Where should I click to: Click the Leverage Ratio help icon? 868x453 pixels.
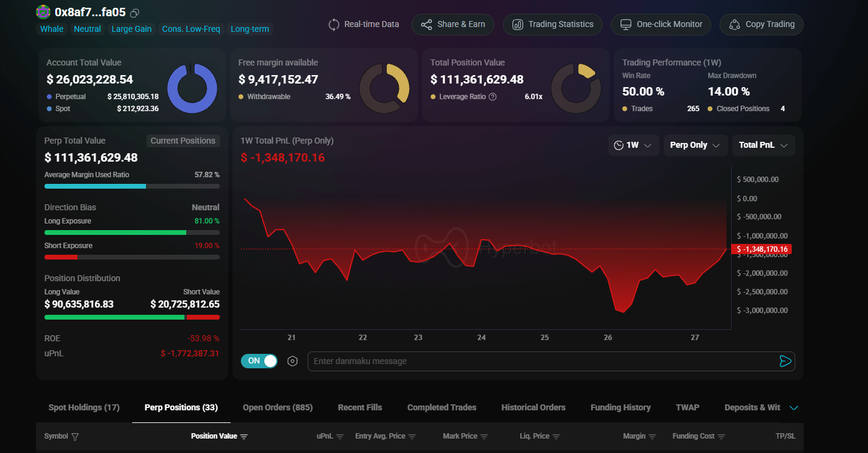(x=493, y=97)
